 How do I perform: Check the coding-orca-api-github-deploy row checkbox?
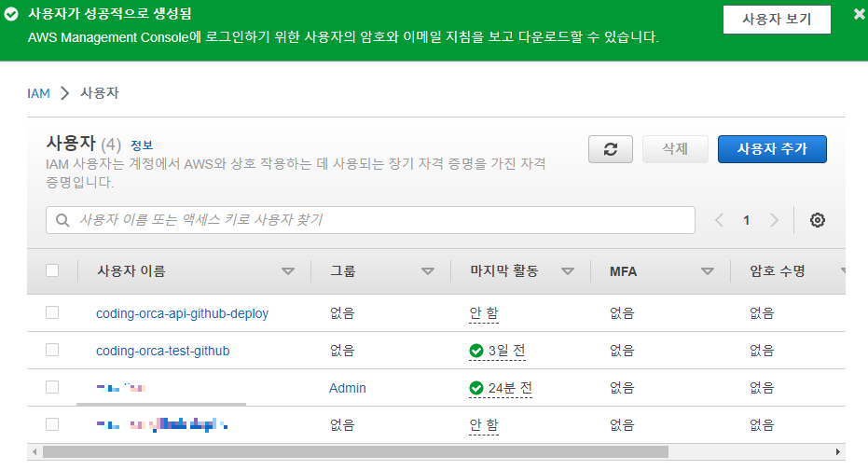pos(52,312)
